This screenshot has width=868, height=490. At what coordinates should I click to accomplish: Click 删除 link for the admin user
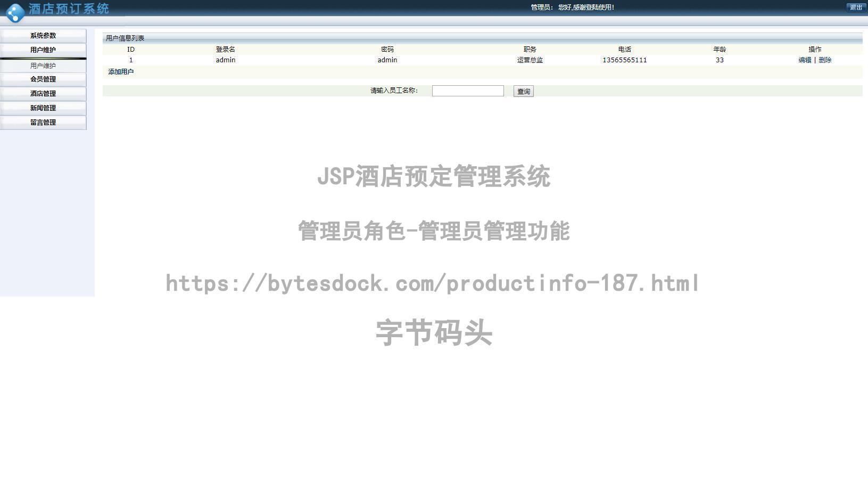[x=825, y=60]
